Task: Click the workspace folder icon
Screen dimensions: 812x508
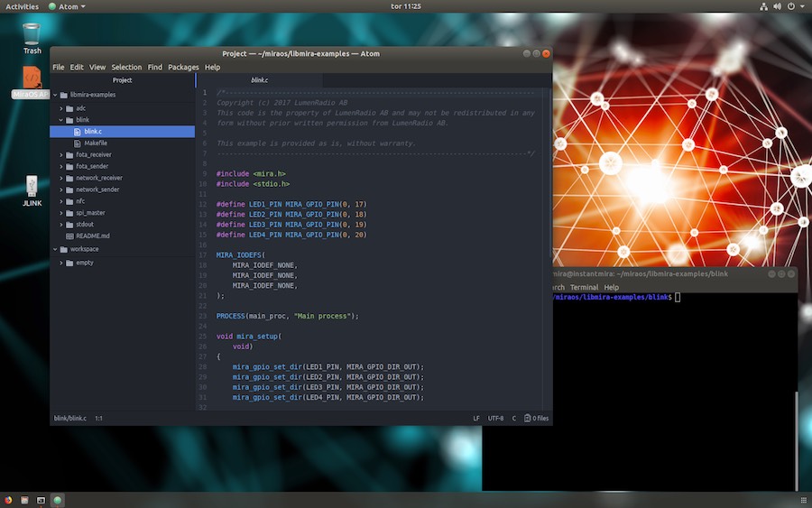Action: [64, 249]
